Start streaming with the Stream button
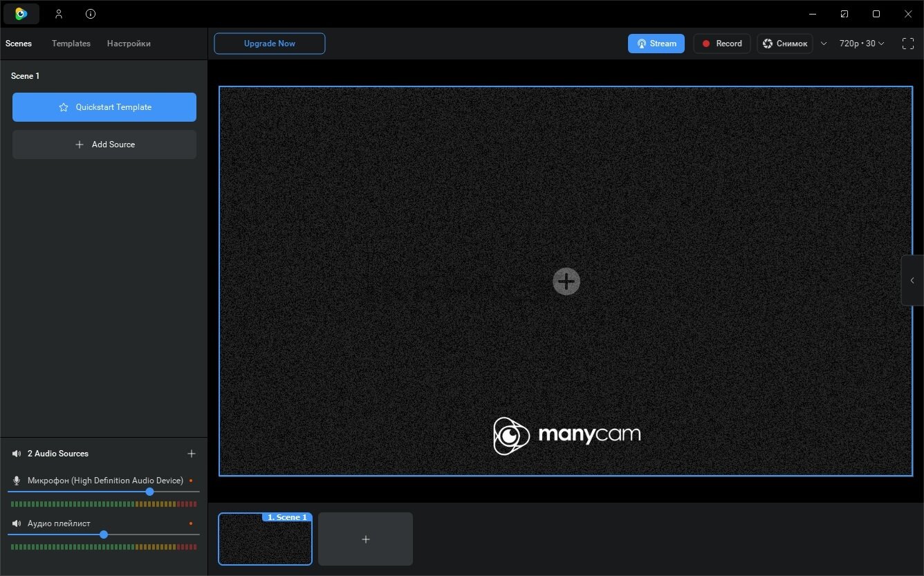The width and height of the screenshot is (924, 576). tap(656, 44)
